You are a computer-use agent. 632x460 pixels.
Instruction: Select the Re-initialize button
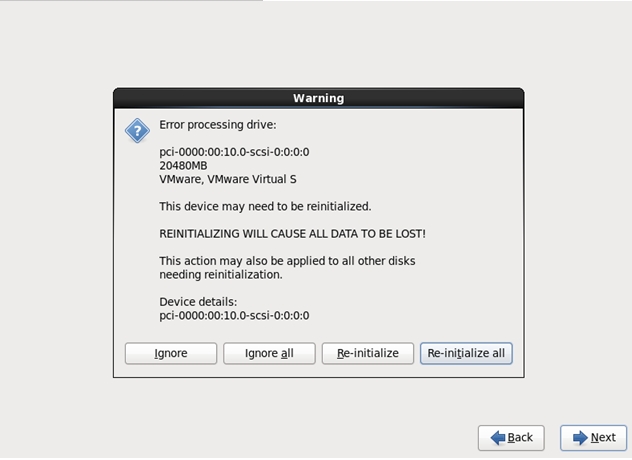[368, 354]
